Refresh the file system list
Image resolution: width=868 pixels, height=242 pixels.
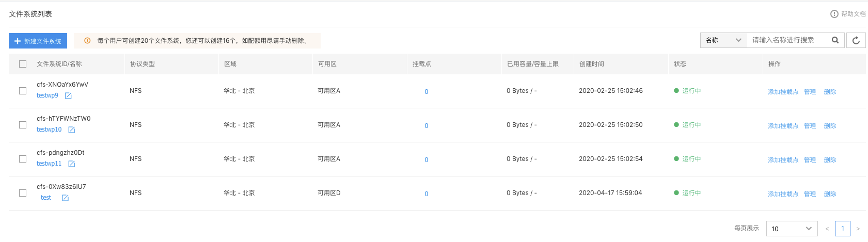click(856, 40)
